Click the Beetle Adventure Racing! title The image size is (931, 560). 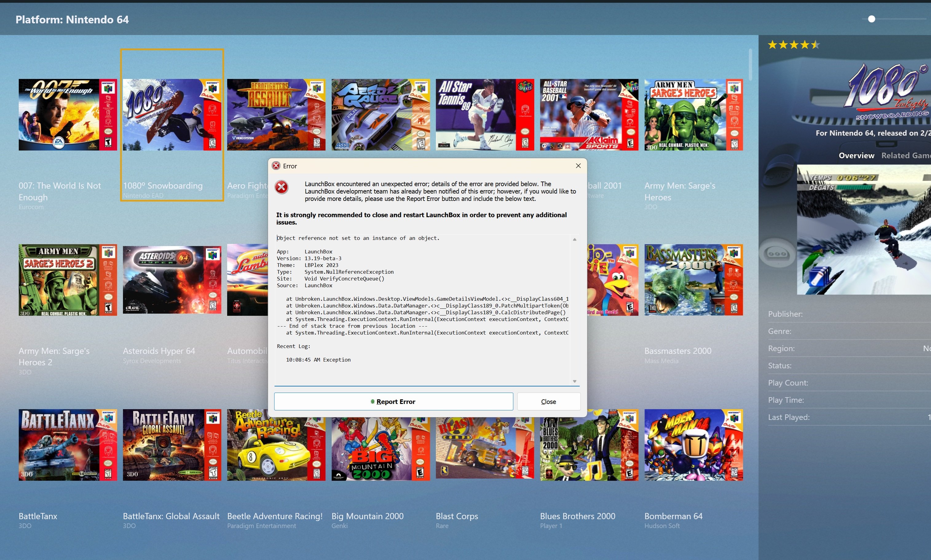pyautogui.click(x=275, y=516)
